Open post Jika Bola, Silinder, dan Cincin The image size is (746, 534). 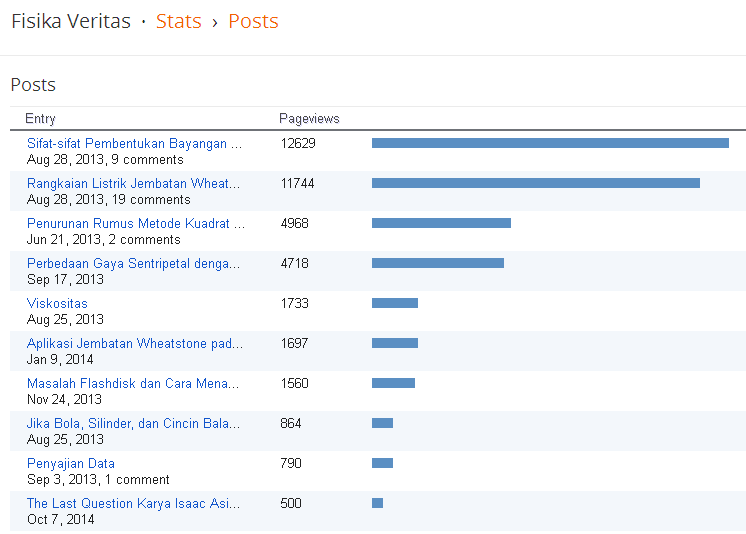pyautogui.click(x=133, y=423)
